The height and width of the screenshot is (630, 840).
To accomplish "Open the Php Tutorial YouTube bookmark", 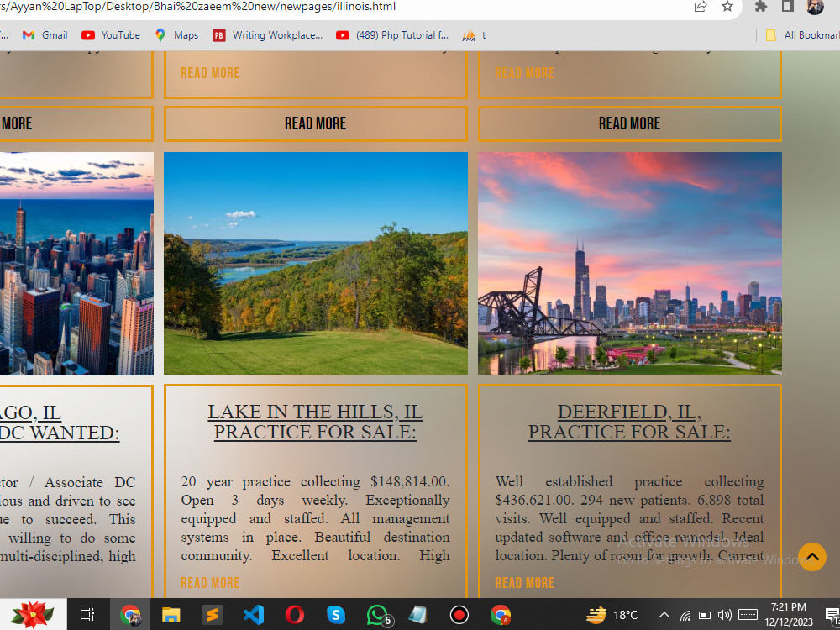I will tap(392, 35).
